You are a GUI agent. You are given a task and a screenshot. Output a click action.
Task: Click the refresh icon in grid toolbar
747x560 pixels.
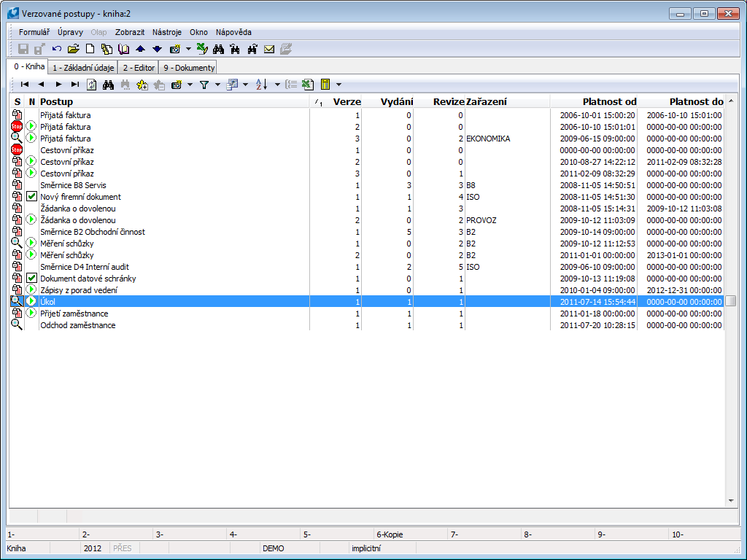[92, 85]
